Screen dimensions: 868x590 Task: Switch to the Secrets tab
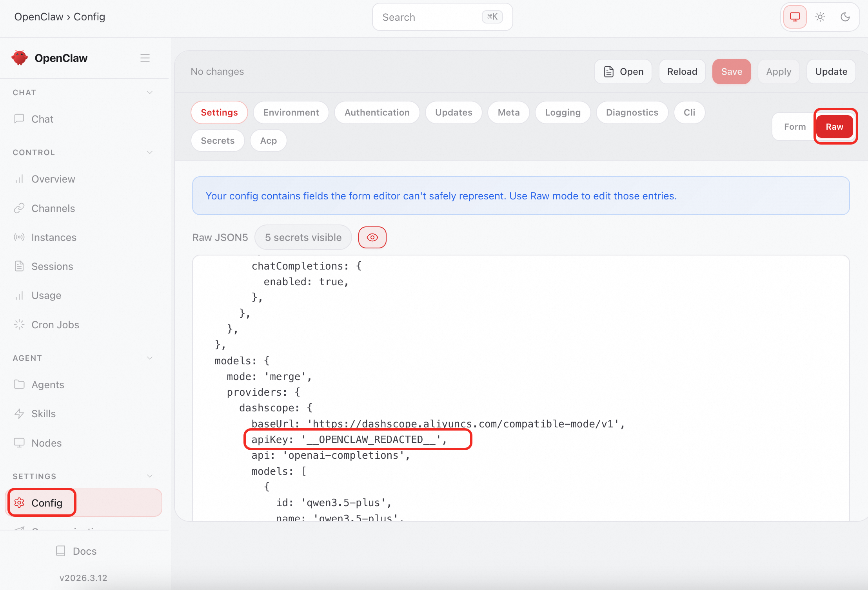coord(218,141)
